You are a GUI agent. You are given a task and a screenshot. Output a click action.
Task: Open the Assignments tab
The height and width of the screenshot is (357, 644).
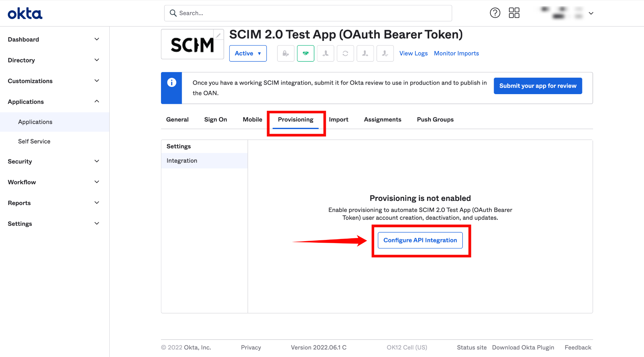pos(382,120)
